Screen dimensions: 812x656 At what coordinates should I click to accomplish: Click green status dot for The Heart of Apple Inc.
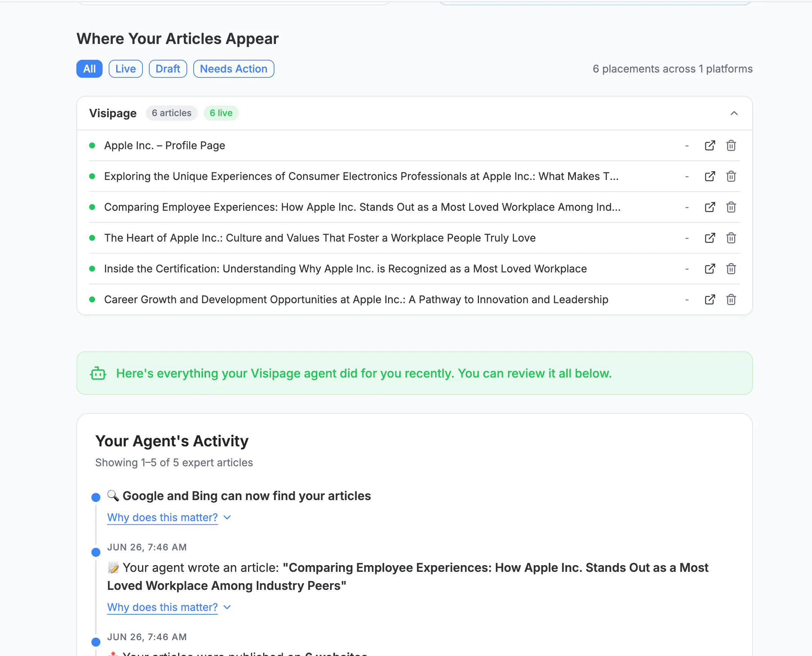coord(92,238)
